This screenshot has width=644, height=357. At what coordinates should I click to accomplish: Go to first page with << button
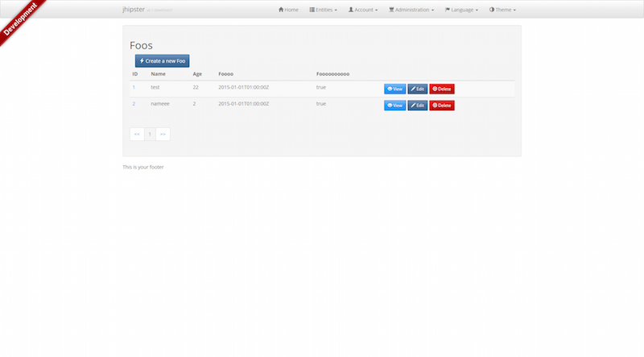coord(137,134)
